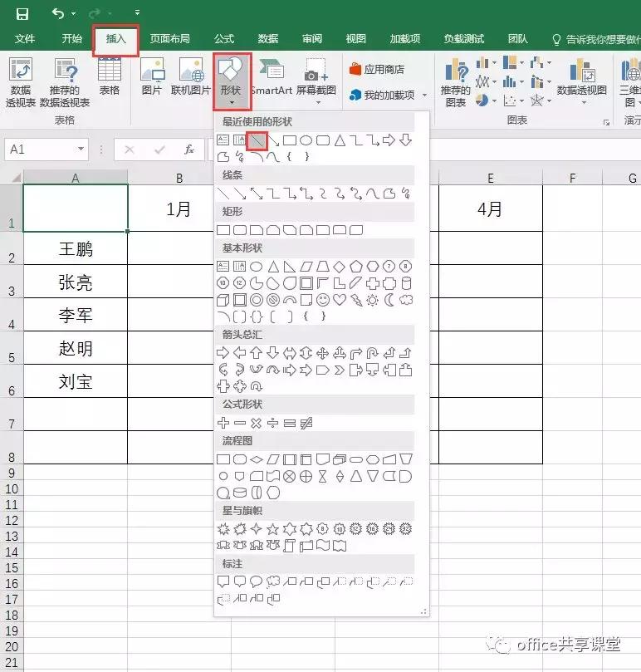Viewport: 641px width, 672px height.
Task: Choose the 5-Point Star shape
Action: click(x=272, y=529)
